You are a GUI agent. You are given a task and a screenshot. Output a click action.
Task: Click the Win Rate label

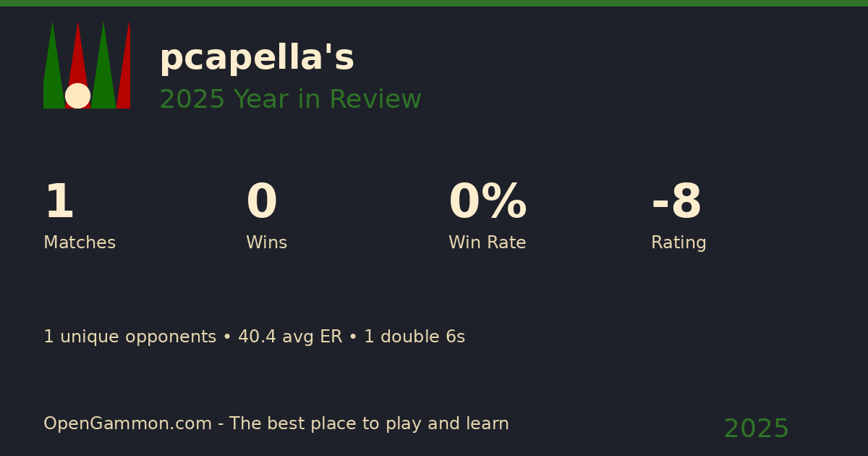[487, 243]
